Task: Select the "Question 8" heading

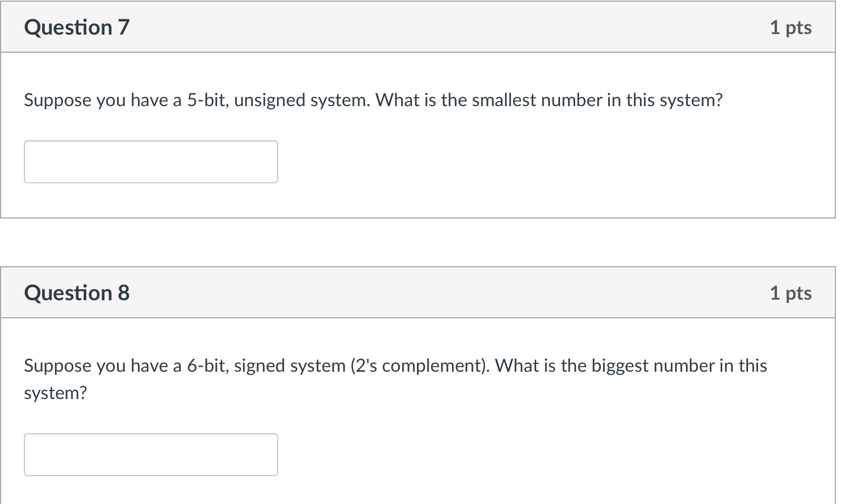Action: [77, 293]
